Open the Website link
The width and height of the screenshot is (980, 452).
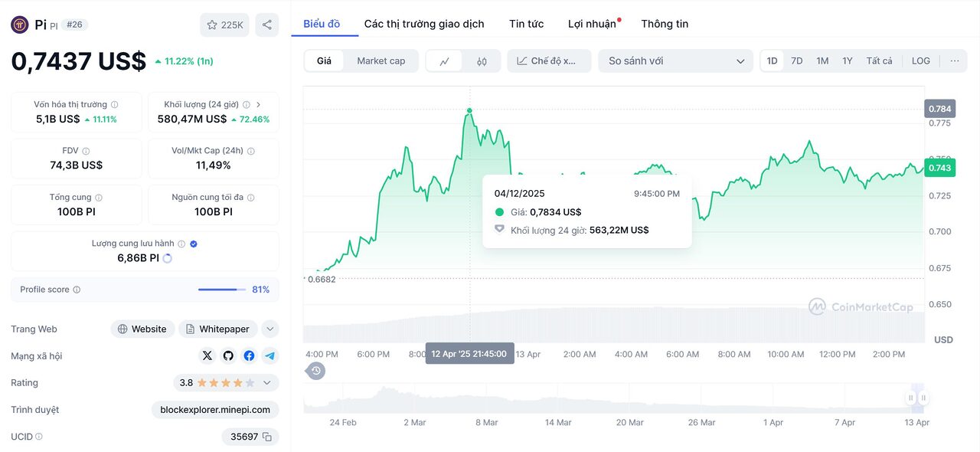point(142,329)
